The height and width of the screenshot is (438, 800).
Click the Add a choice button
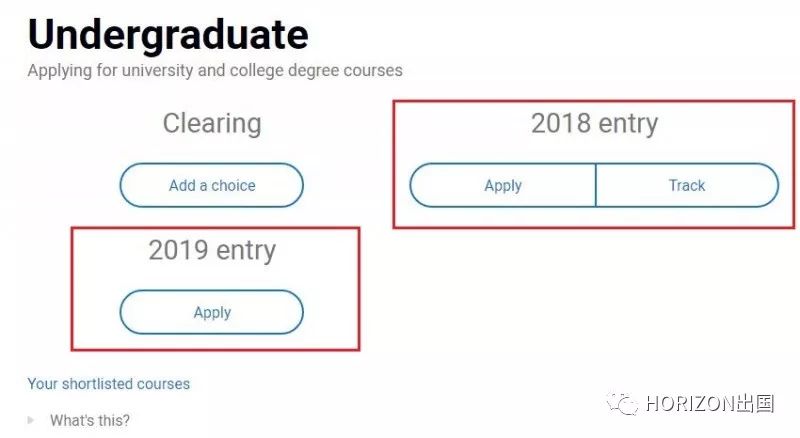[x=212, y=185]
